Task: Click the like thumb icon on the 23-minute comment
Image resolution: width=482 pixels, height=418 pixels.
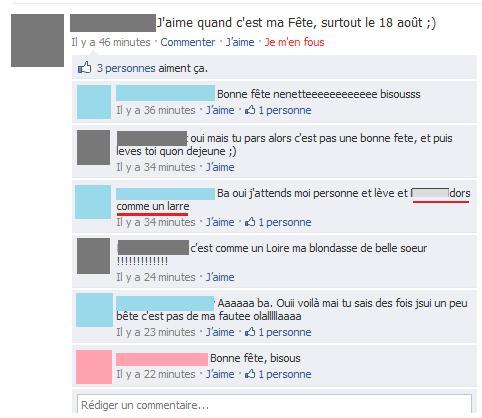Action: click(x=250, y=332)
